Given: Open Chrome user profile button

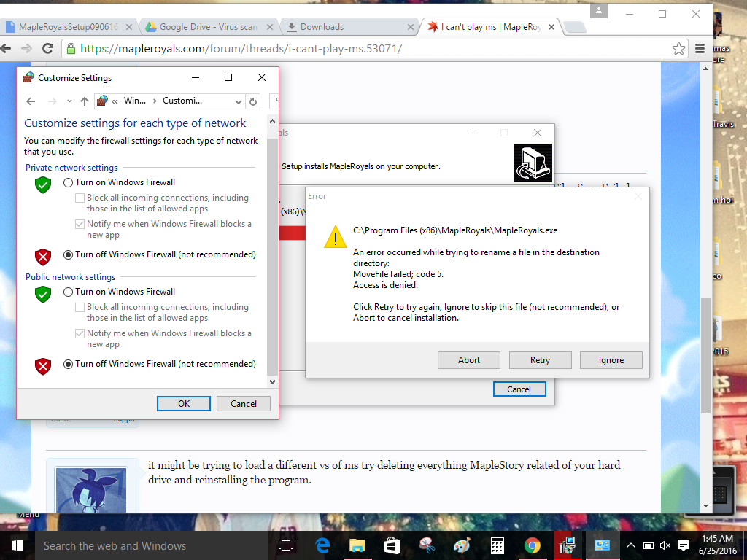Looking at the screenshot, I should [x=599, y=10].
